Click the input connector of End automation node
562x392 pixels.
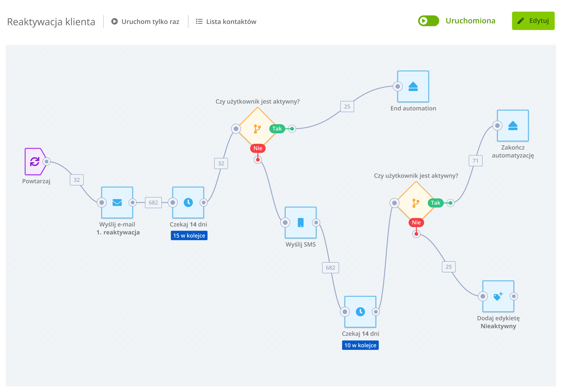tap(398, 86)
